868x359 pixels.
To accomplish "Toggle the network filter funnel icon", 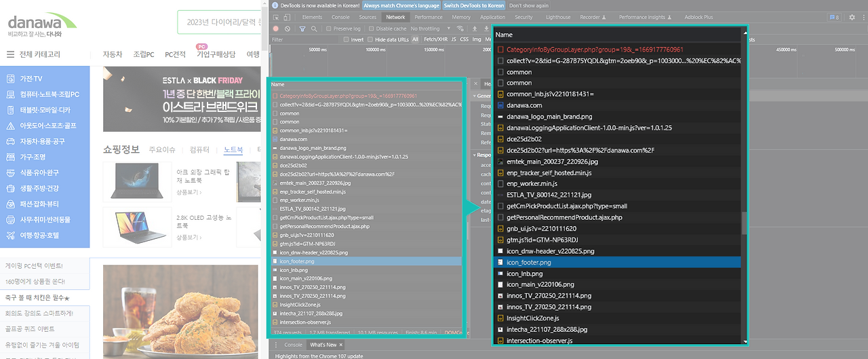I will click(x=303, y=29).
